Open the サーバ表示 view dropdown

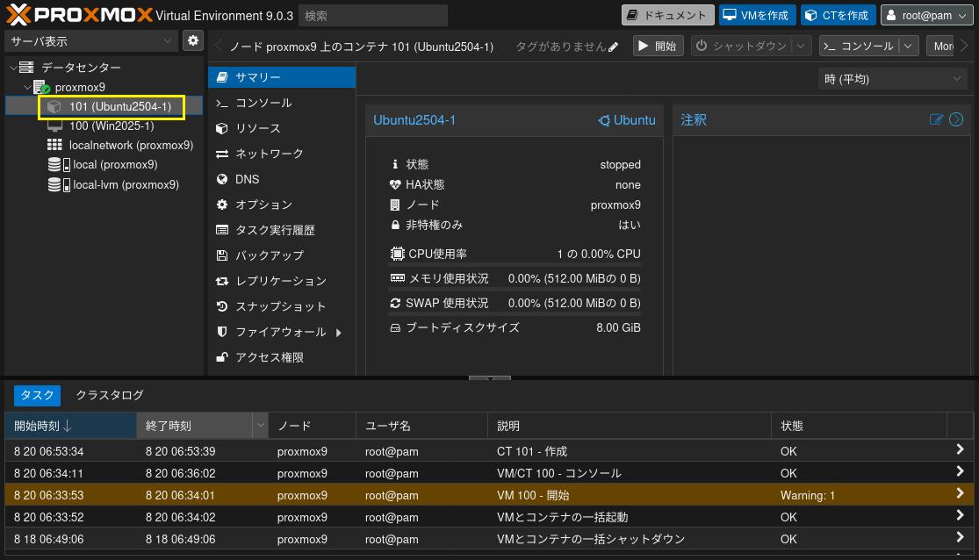(x=168, y=41)
